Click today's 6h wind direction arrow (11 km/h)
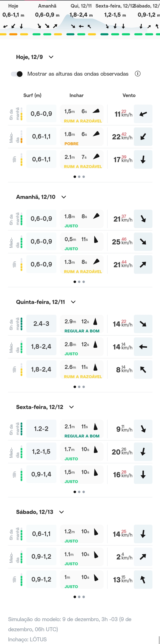160x644 pixels. [143, 114]
